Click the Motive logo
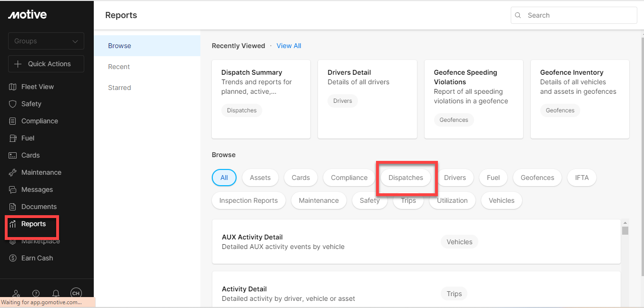Screen dimensions: 644x308 click(x=27, y=15)
